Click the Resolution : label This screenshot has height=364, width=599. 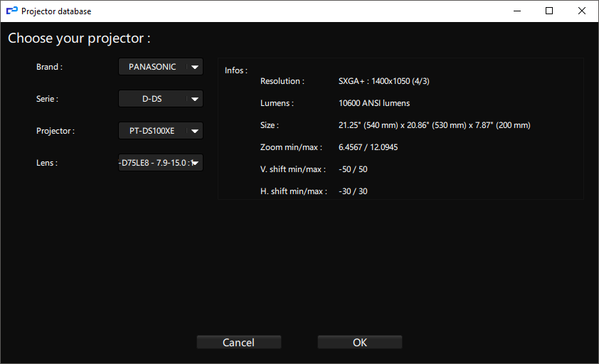tap(282, 81)
